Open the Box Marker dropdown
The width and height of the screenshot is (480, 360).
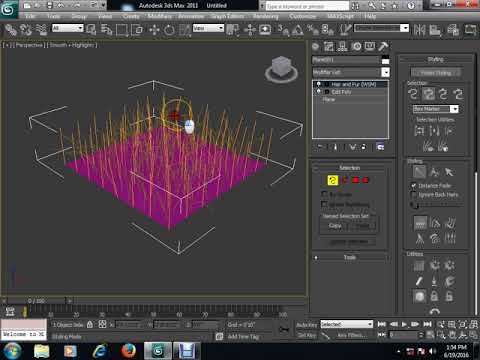click(x=435, y=109)
